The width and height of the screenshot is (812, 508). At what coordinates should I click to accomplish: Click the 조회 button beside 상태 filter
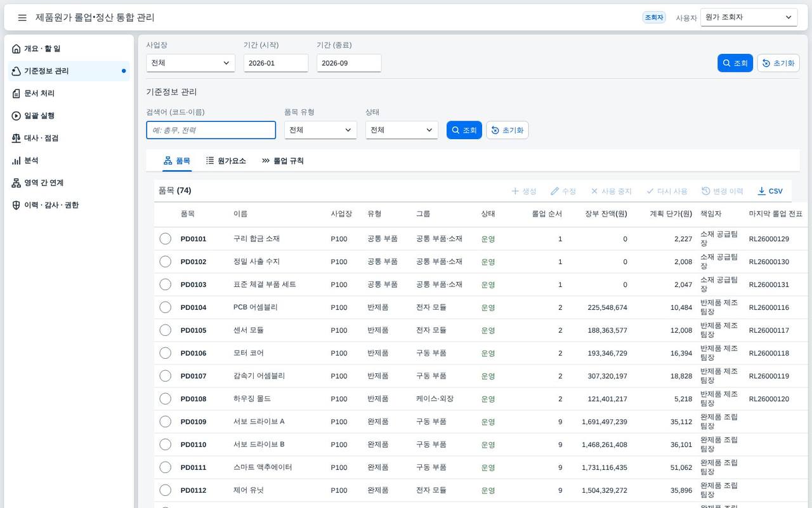[x=464, y=130]
